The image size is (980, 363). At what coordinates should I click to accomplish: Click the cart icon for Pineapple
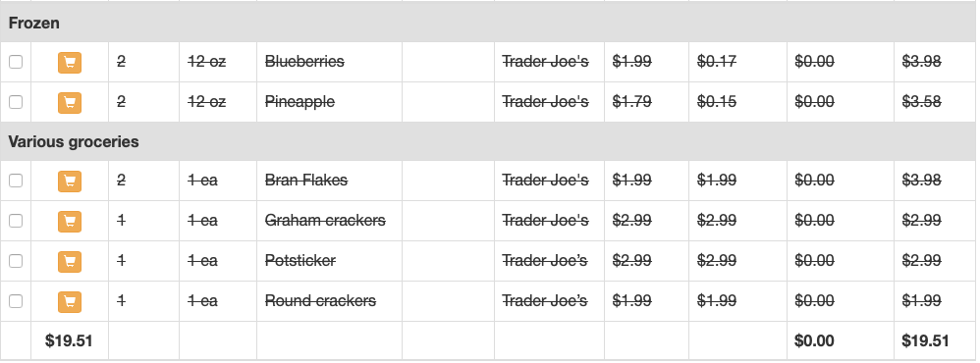coord(70,102)
